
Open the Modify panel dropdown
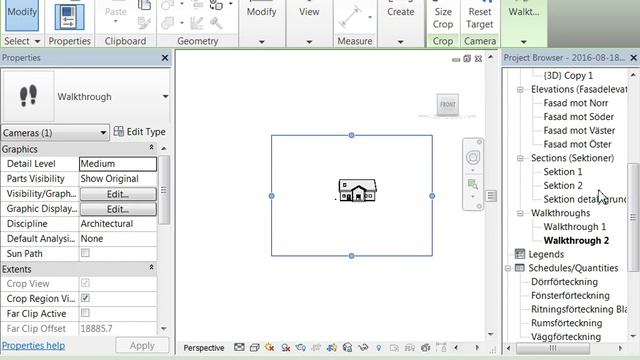262,42
